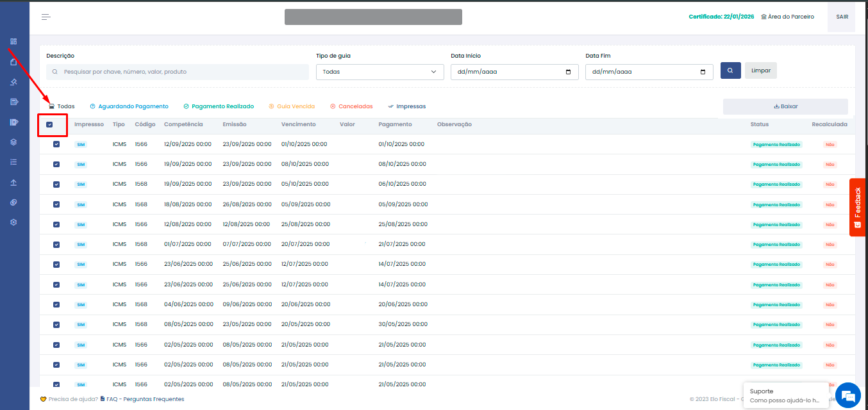Open the settings gear sidebar icon
The image size is (868, 410).
pos(13,222)
